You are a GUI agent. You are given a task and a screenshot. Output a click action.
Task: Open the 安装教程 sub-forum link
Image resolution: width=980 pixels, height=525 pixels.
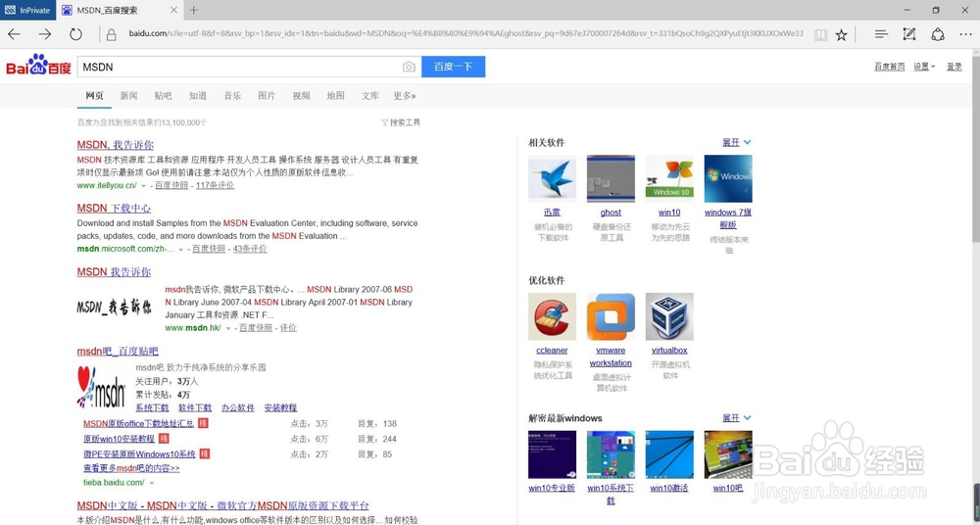pyautogui.click(x=280, y=407)
